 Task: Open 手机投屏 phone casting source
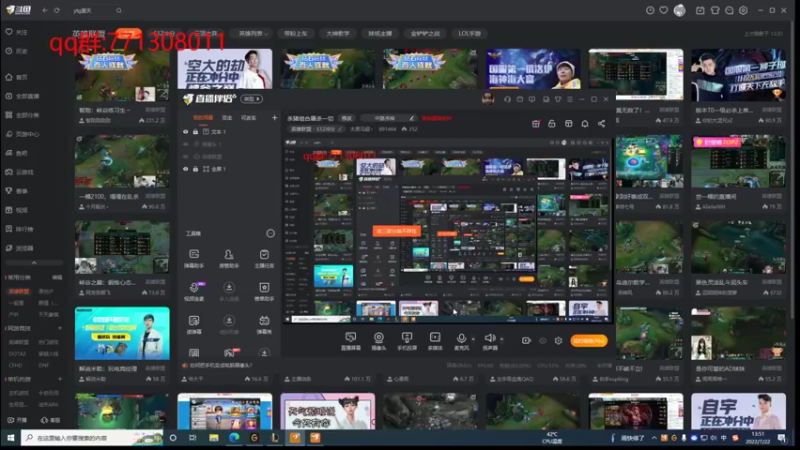(407, 341)
